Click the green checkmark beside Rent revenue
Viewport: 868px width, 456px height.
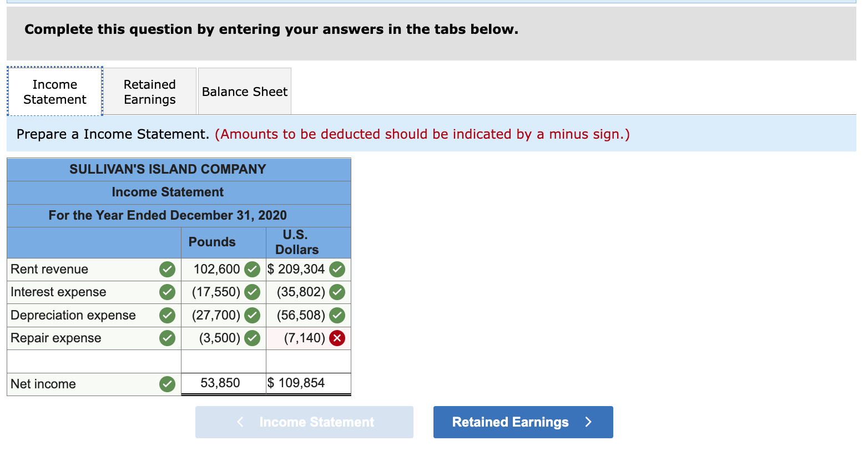pos(167,269)
